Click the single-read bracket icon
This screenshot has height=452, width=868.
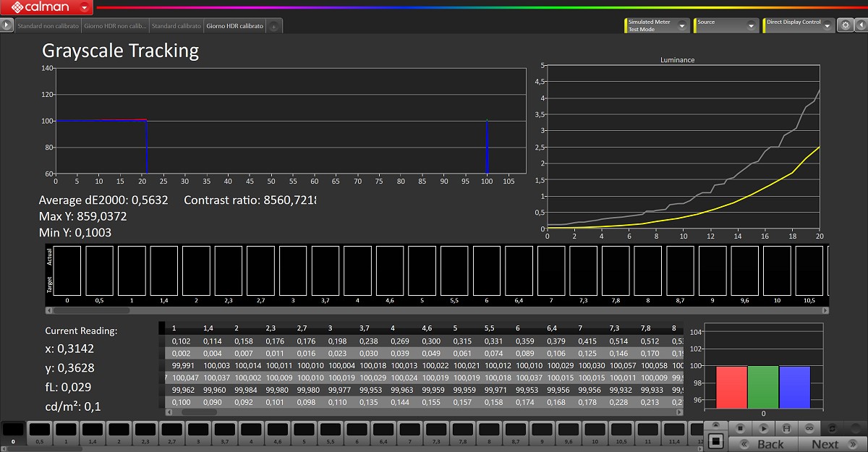coord(786,428)
